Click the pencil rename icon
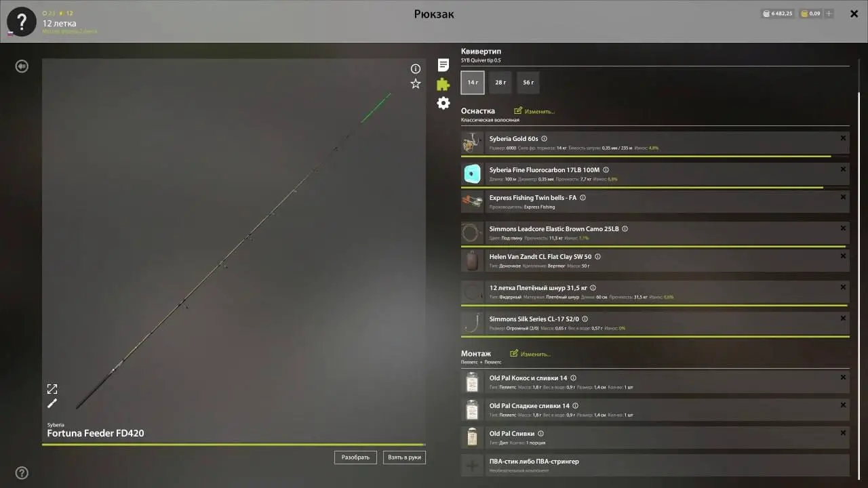Viewport: 868px width, 488px height. (x=52, y=404)
